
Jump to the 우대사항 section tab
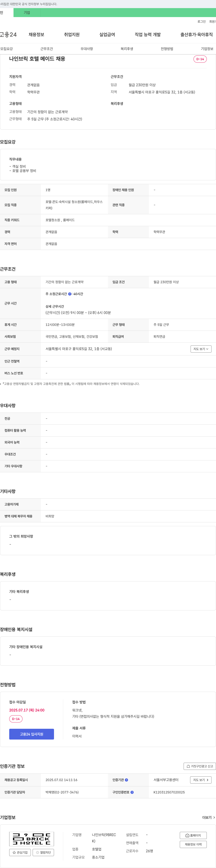[87, 49]
